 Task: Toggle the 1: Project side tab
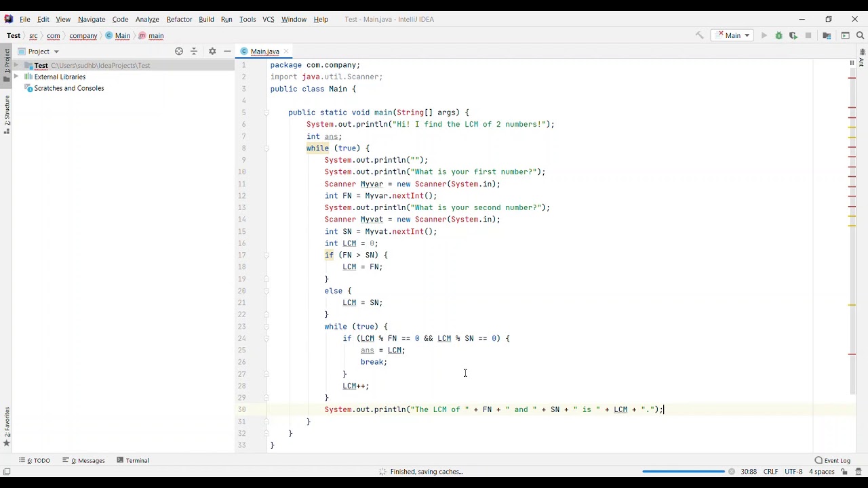(x=7, y=65)
